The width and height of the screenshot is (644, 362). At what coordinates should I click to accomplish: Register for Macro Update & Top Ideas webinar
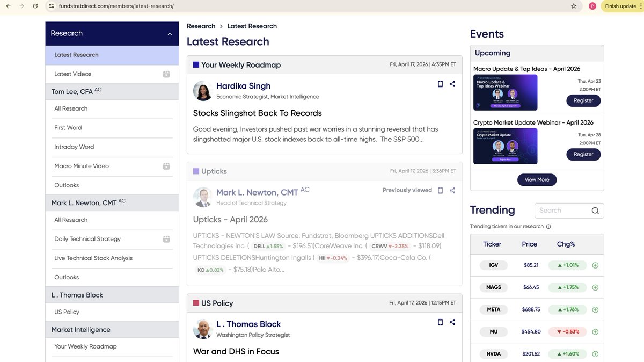[x=583, y=100]
